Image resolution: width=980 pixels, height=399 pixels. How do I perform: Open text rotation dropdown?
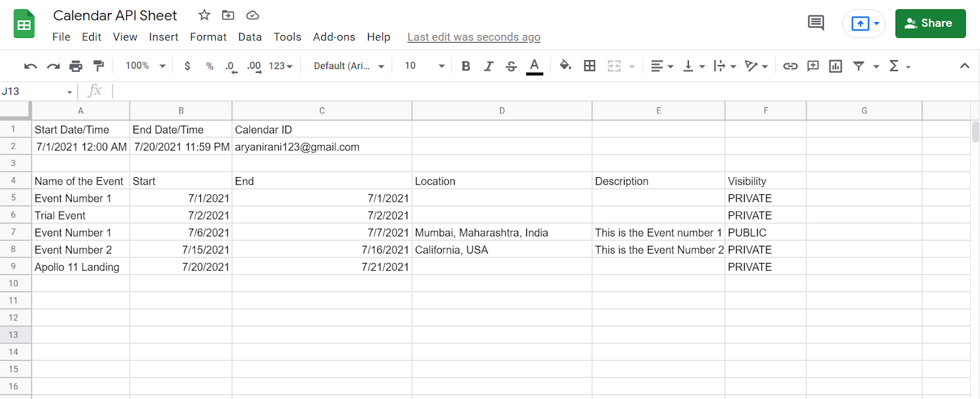tap(756, 66)
